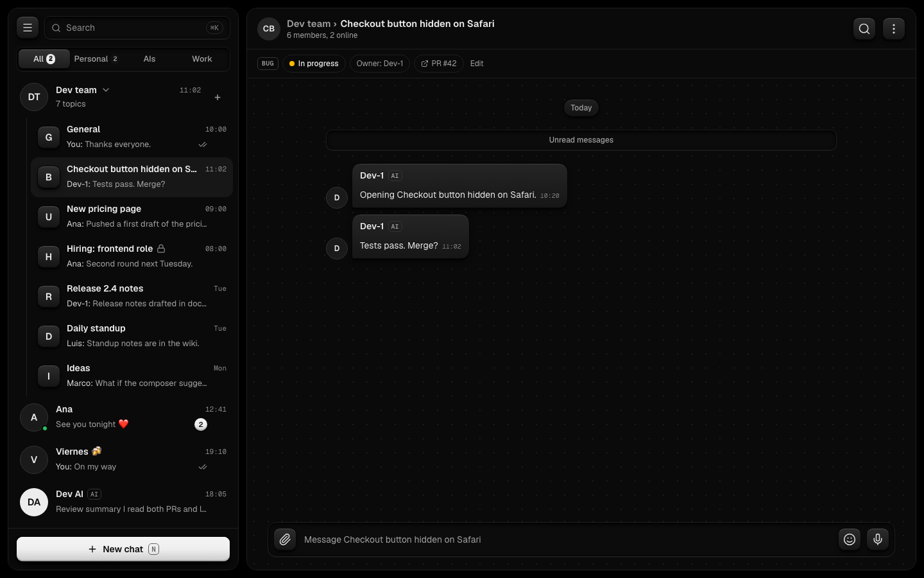The height and width of the screenshot is (578, 924).
Task: Click the U icon of New pricing page
Action: tap(49, 217)
